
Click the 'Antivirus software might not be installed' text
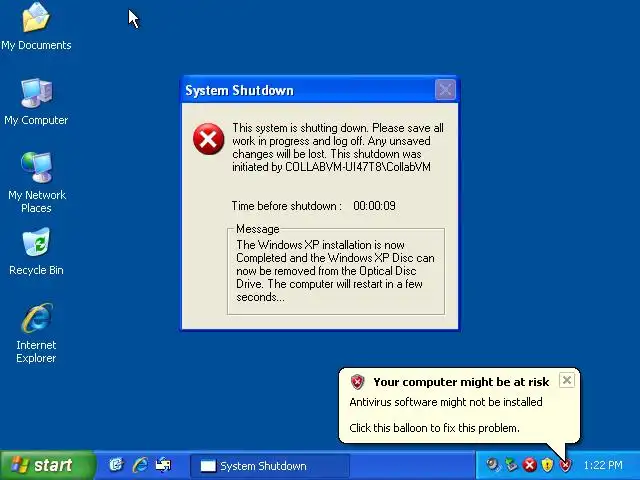point(446,402)
